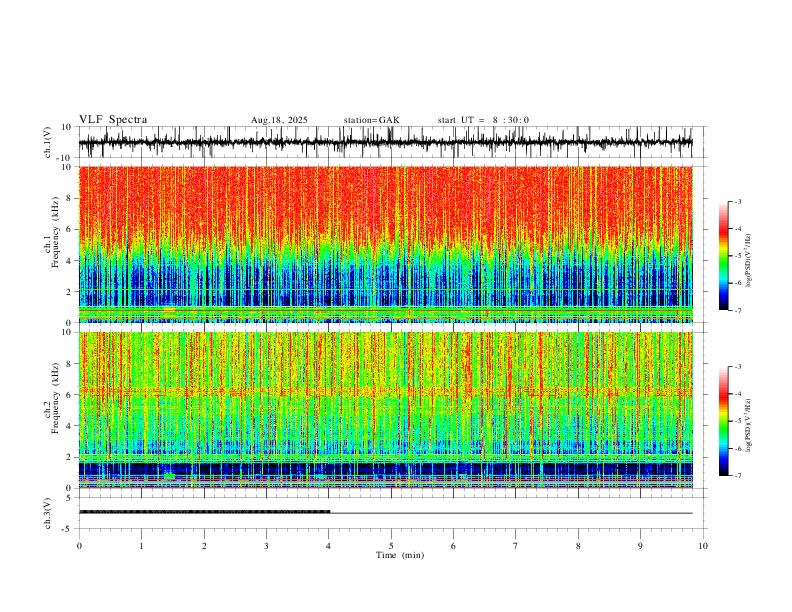Screen dimensions: 792x612
Task: Click the '-3' value on ch.1 colorbar
Action: coord(737,201)
